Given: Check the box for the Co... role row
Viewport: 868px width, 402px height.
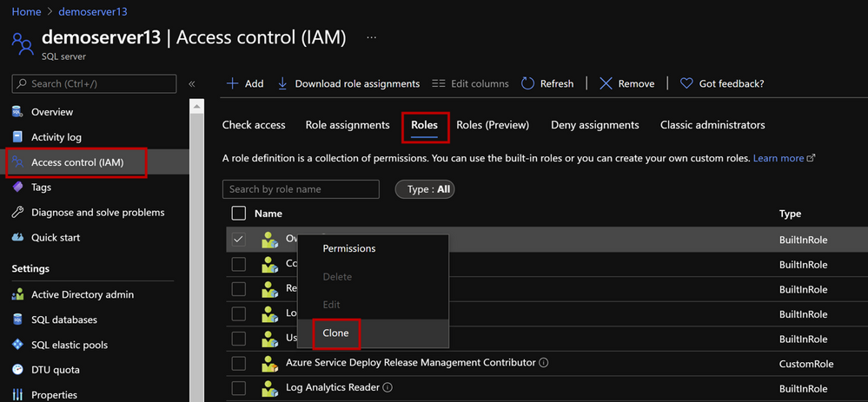Looking at the screenshot, I should (239, 264).
